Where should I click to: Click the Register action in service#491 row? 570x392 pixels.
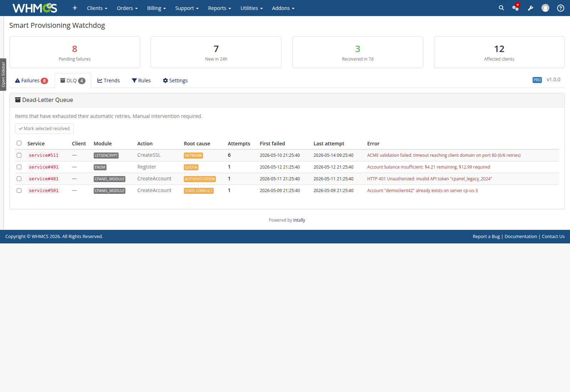click(147, 167)
